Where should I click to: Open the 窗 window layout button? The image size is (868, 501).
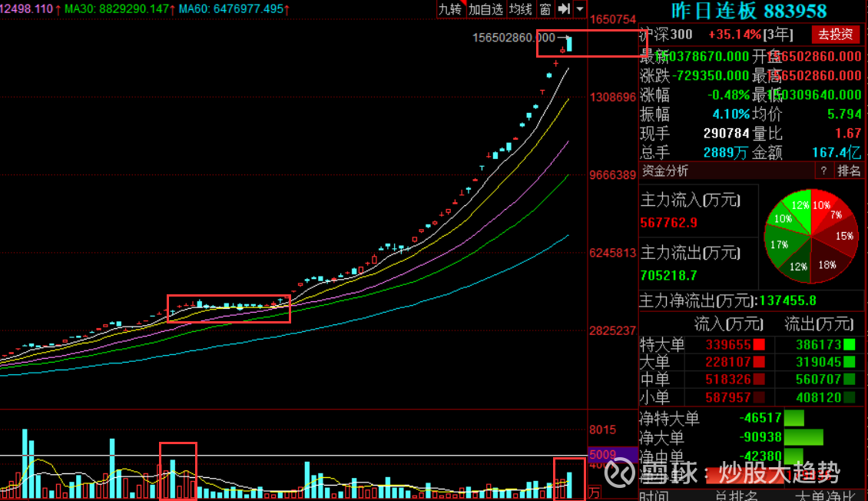point(545,9)
